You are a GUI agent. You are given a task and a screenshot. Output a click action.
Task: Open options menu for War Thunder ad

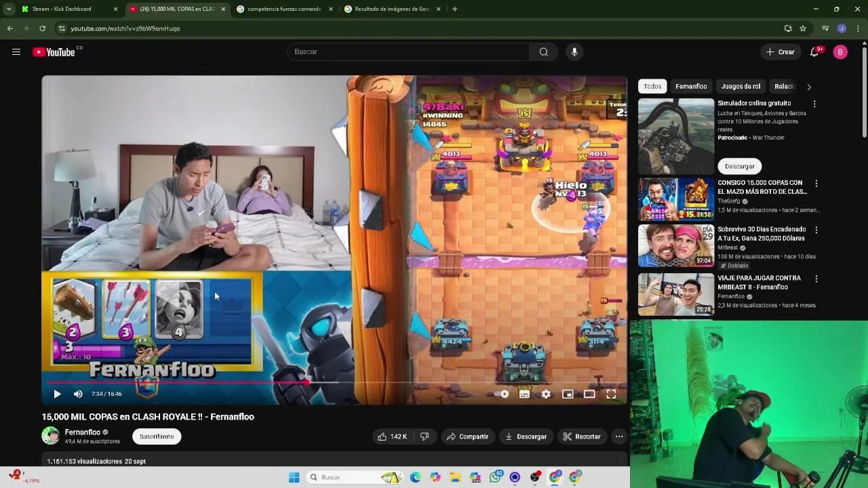pos(814,104)
